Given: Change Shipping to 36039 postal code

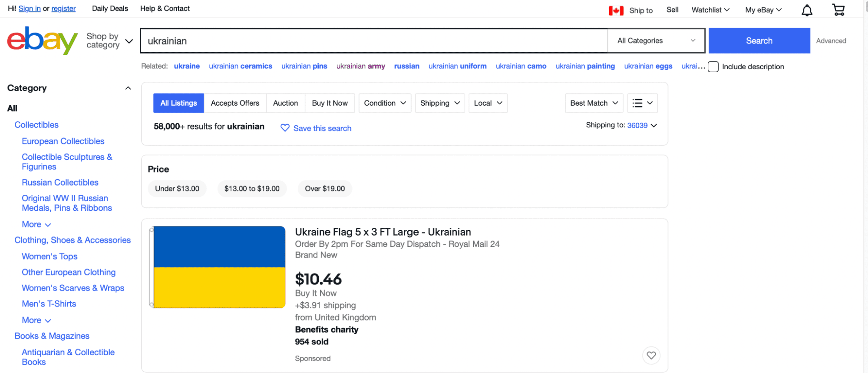Looking at the screenshot, I should point(642,125).
